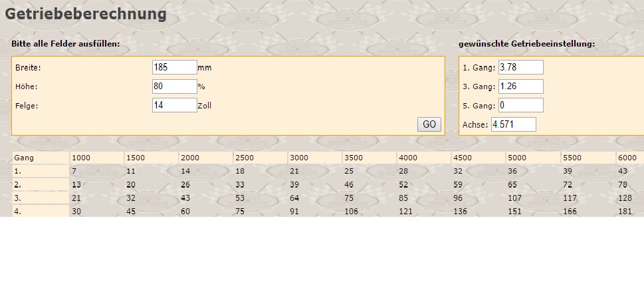Screen dimensions: 644x306
Task: Click the 5. Gang input field
Action: coord(520,105)
